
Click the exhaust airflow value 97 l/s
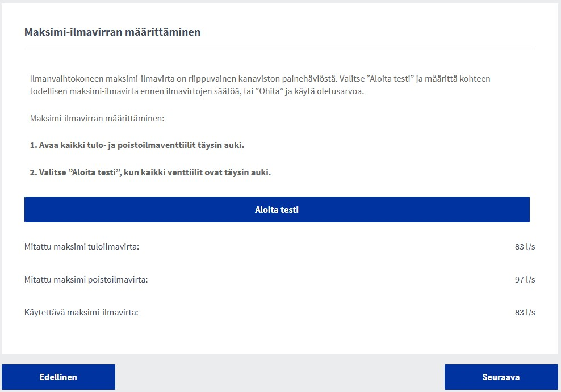(x=525, y=280)
